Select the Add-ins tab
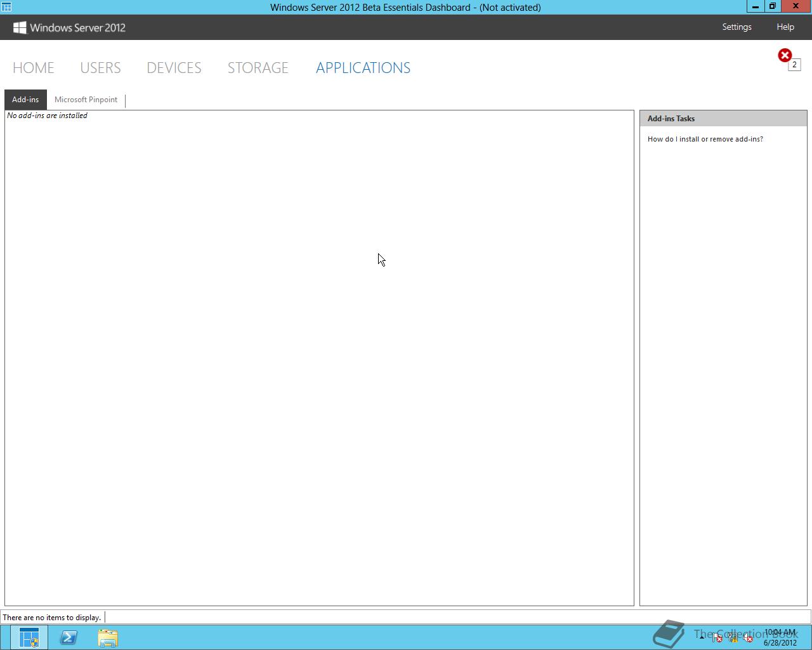 [x=25, y=100]
